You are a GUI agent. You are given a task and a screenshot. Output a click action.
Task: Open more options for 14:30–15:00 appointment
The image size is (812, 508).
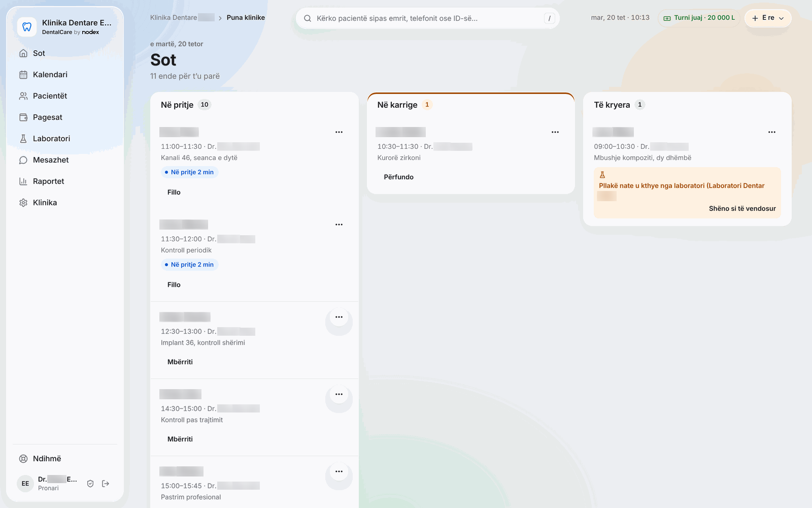[339, 394]
